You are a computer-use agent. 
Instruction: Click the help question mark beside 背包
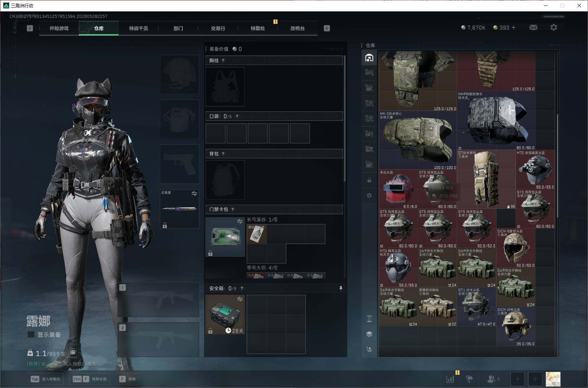223,154
